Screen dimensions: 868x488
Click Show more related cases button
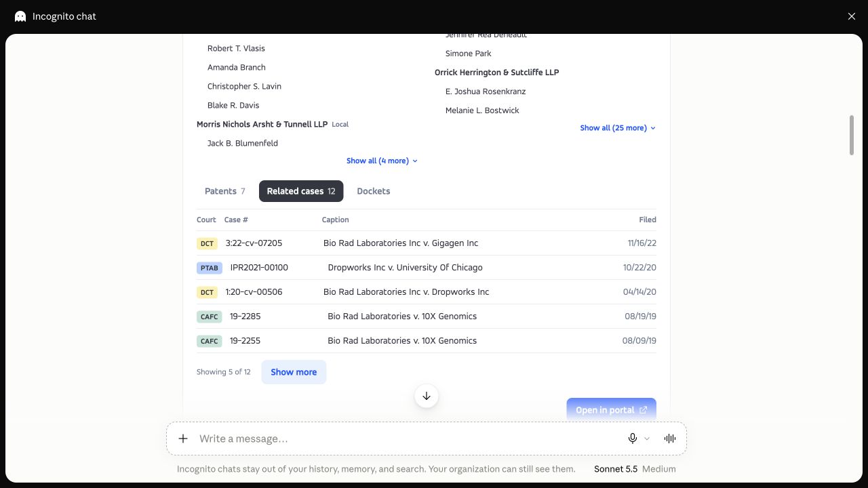click(294, 372)
